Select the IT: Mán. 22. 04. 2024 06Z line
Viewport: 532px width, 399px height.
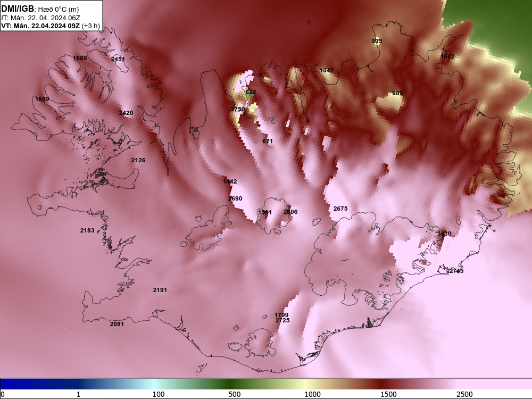41,18
